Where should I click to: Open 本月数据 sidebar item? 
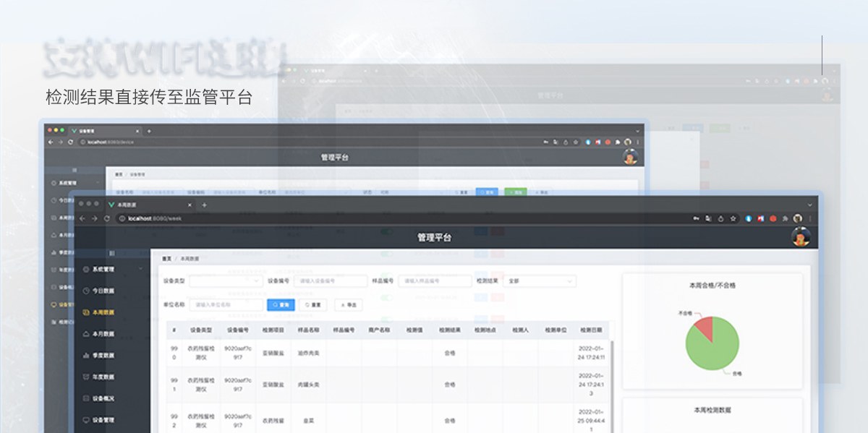point(103,334)
